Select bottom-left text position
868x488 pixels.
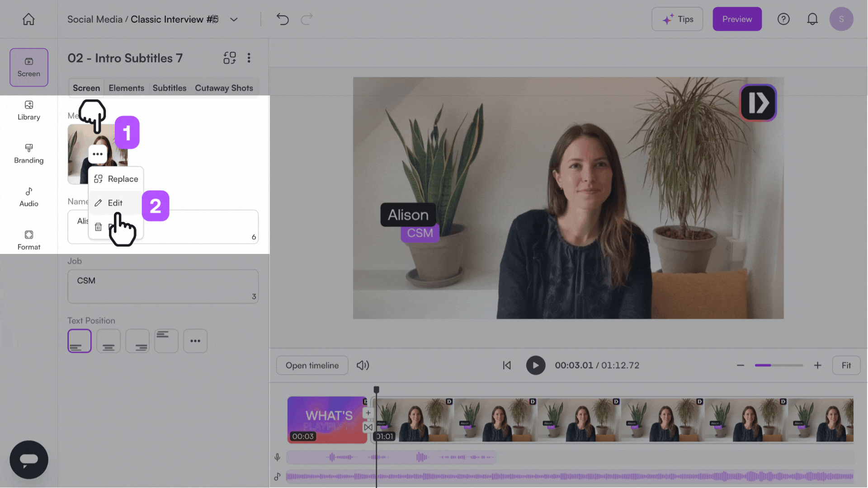(x=80, y=341)
